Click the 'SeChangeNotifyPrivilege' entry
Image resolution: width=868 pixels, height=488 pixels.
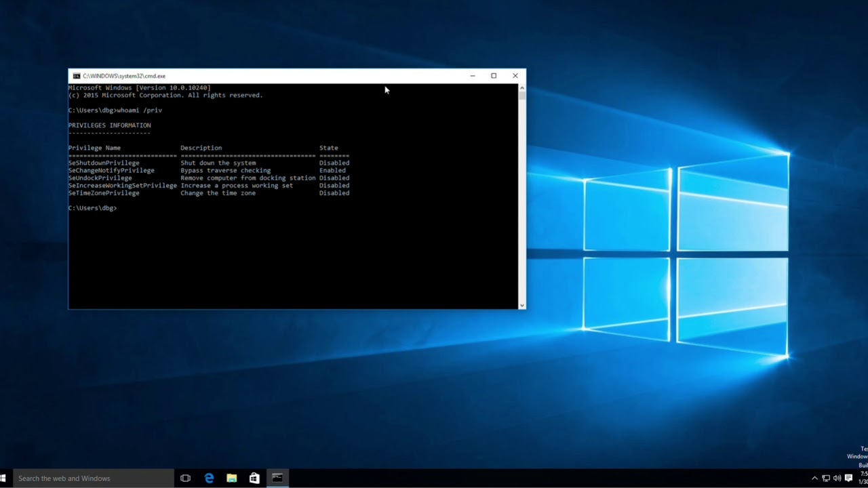pyautogui.click(x=111, y=171)
